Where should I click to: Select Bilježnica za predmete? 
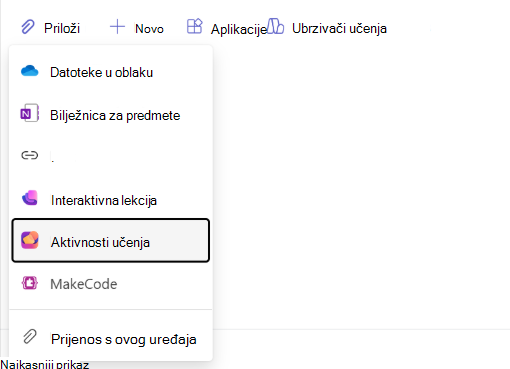click(115, 115)
